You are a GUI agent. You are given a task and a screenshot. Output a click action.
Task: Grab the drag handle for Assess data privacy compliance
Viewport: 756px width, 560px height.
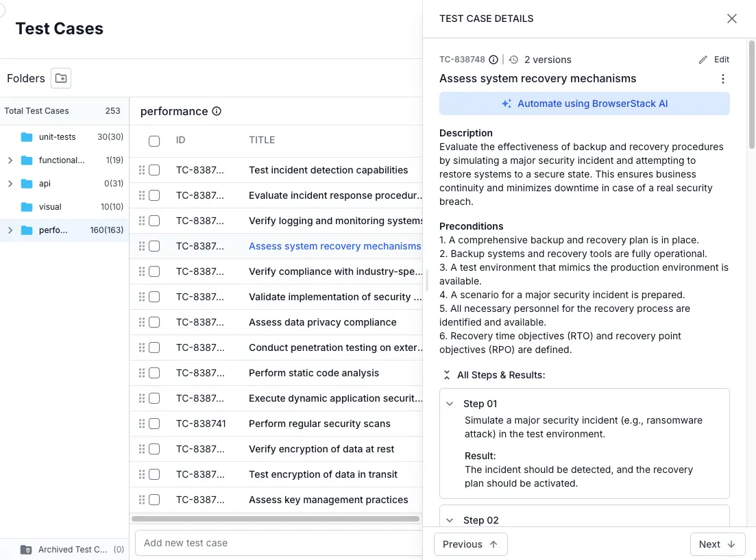coord(142,322)
